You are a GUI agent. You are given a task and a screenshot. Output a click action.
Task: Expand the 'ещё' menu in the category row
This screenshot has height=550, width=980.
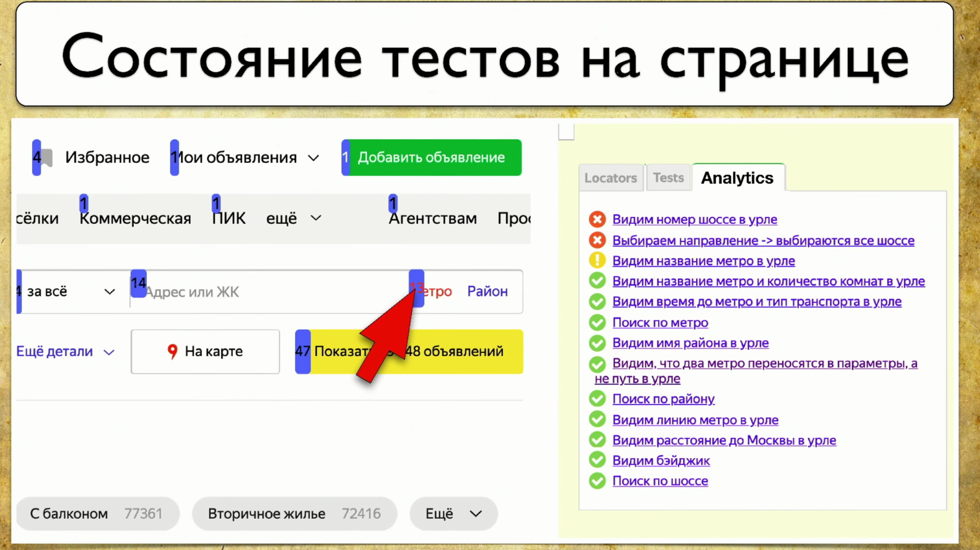(293, 218)
